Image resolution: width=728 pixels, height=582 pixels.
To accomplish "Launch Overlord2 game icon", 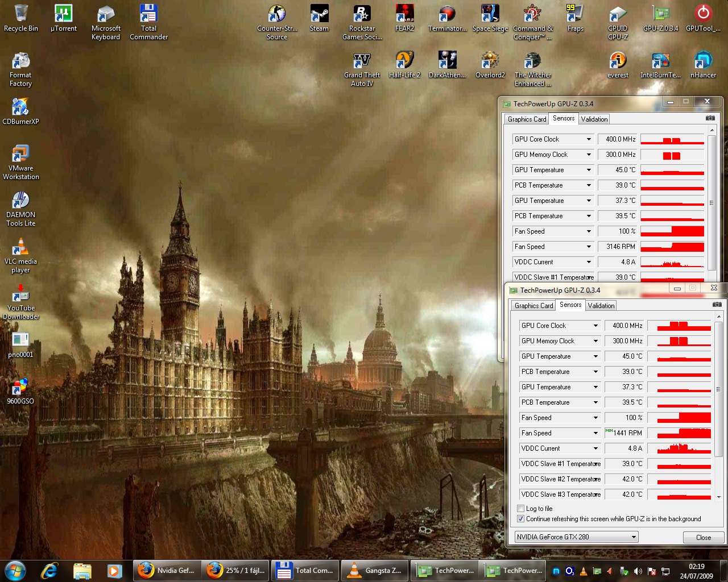I will [490, 65].
